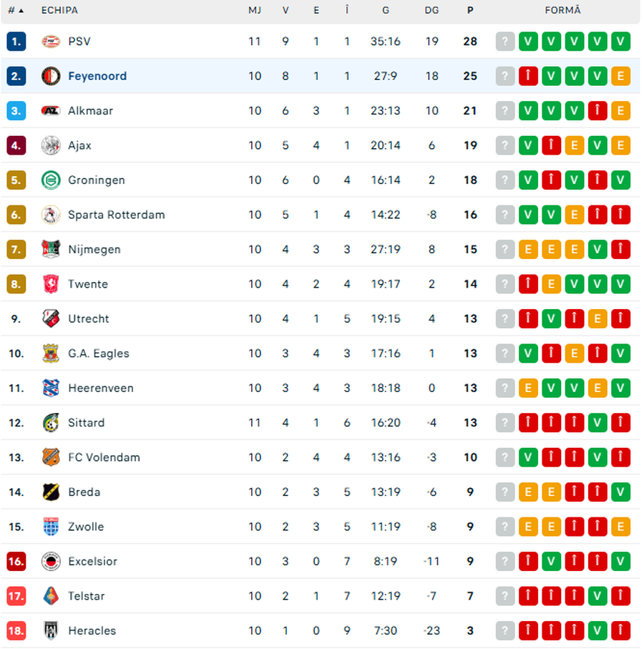Viewport: 644px width, 649px height.
Task: Click the FC Volendam team badge
Action: [51, 457]
